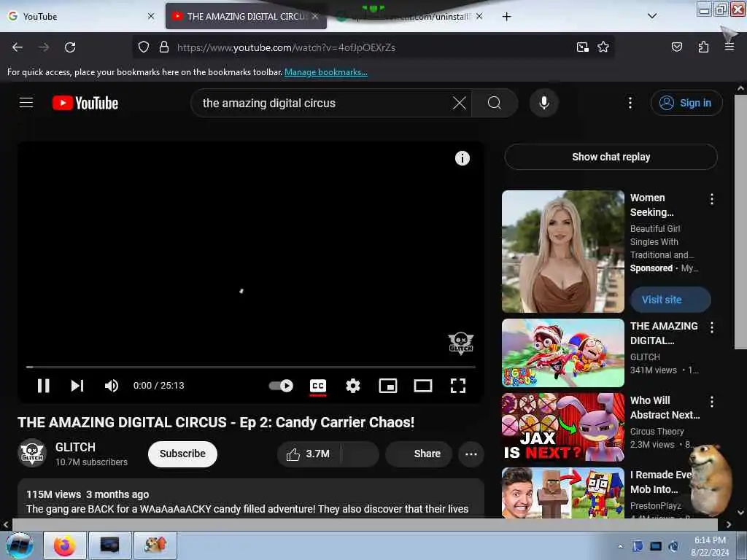The image size is (747, 560).
Task: Mute the video volume speaker icon
Action: coord(112,386)
